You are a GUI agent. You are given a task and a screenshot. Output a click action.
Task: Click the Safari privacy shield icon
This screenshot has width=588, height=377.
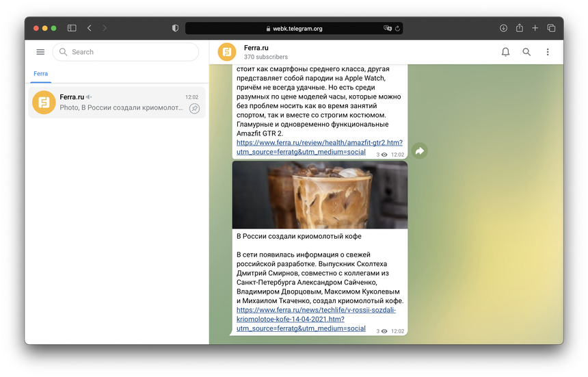pos(175,28)
